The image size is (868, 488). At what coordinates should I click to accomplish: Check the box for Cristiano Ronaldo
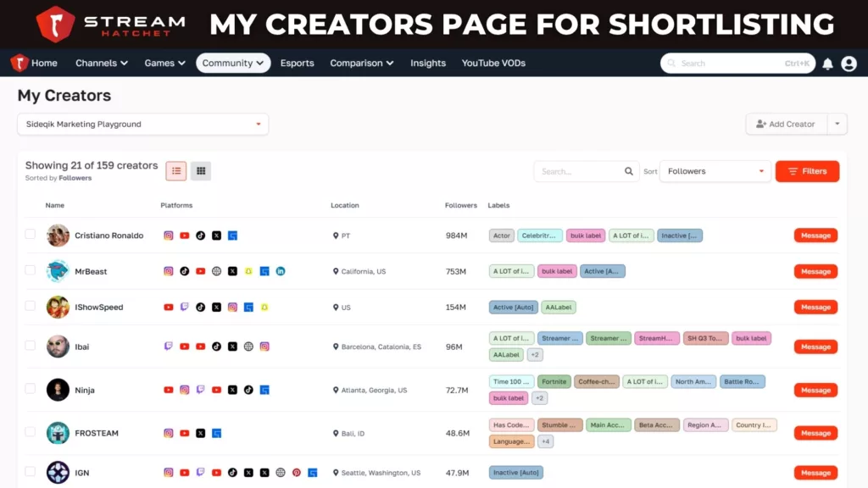pyautogui.click(x=31, y=236)
